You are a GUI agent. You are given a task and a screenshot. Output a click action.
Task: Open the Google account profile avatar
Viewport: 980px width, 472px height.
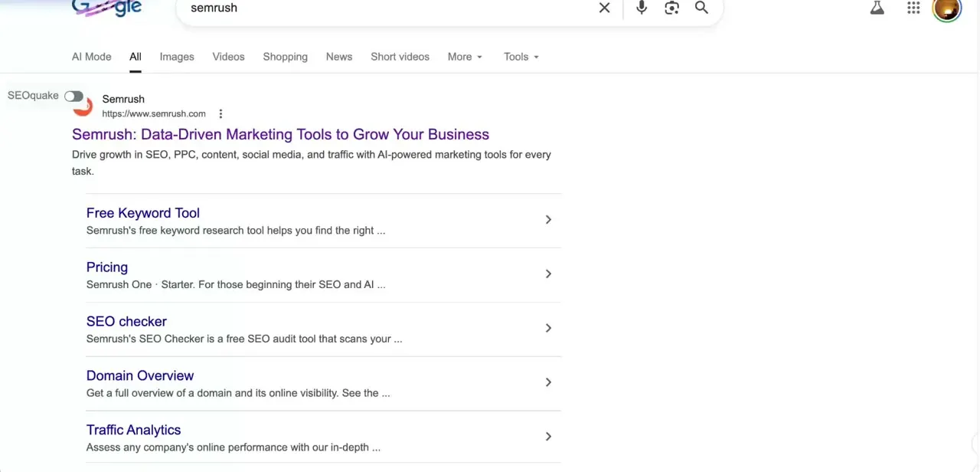click(947, 9)
